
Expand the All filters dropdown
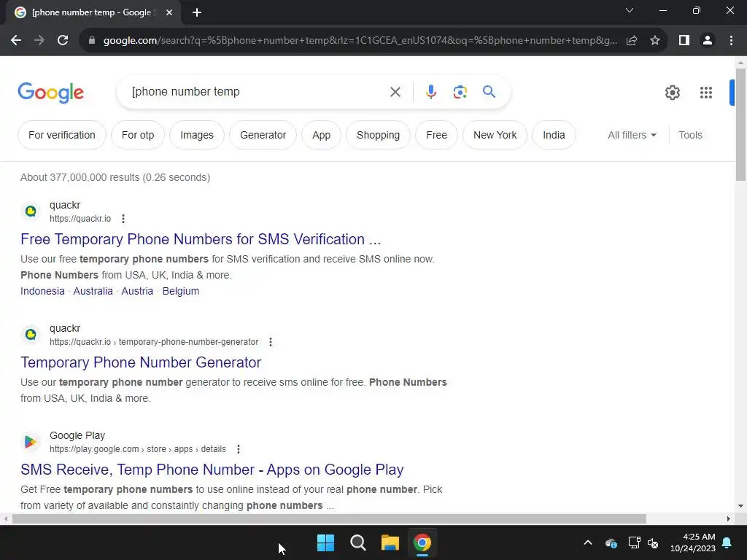632,135
